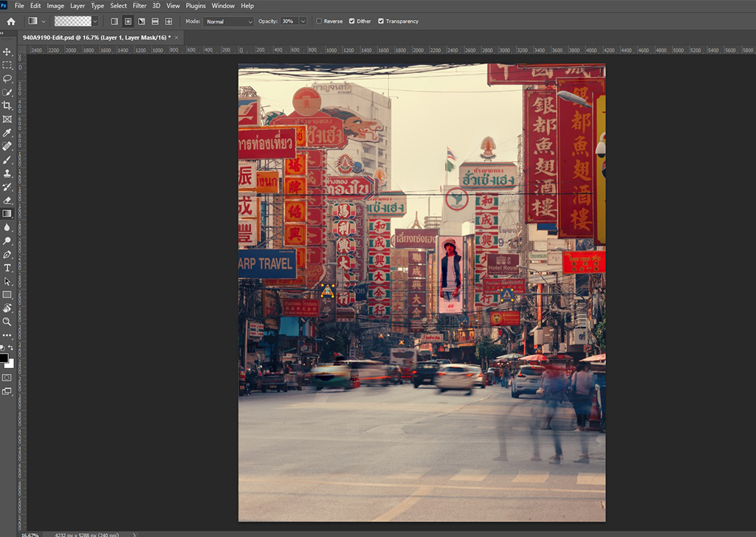Open the Filter menu
This screenshot has height=537, width=756.
click(x=140, y=6)
